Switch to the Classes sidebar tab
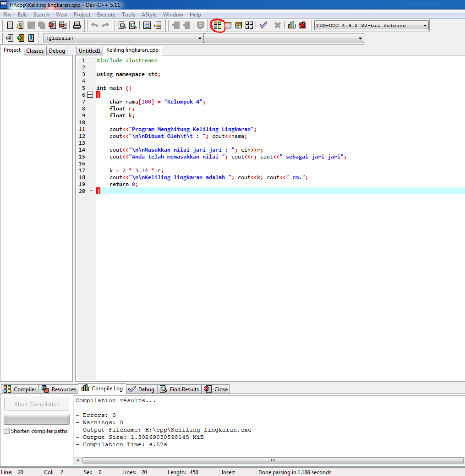Image resolution: width=465 pixels, height=476 pixels. coord(35,51)
